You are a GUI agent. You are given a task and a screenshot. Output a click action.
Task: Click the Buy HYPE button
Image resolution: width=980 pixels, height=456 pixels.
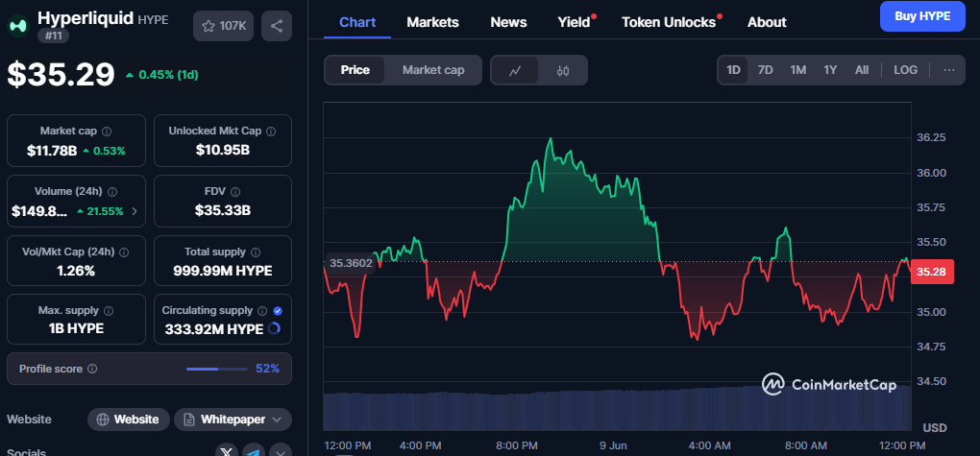click(x=922, y=16)
